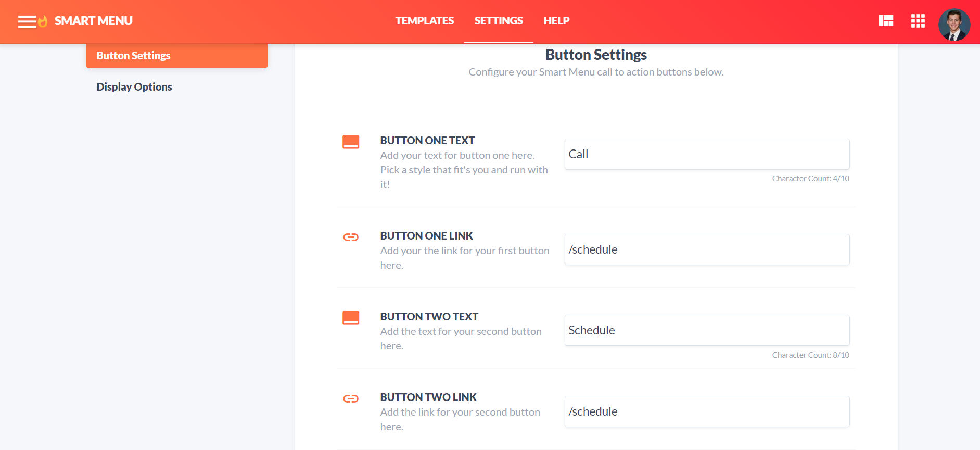Click the Button Two Link chain icon

[x=351, y=398]
